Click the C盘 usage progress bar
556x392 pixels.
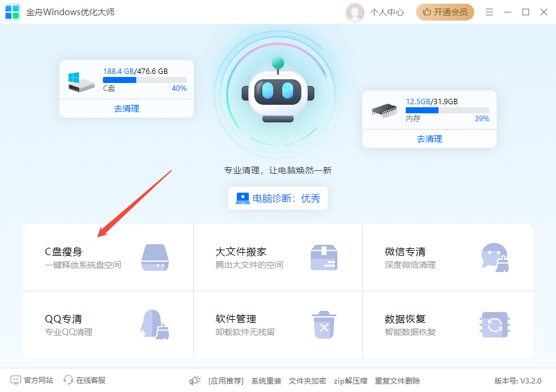click(145, 80)
